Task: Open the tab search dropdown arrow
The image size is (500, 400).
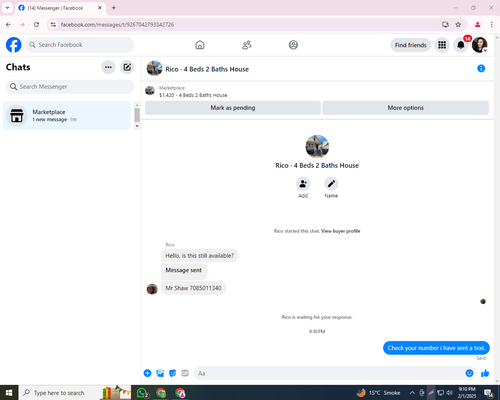Action: (x=7, y=8)
